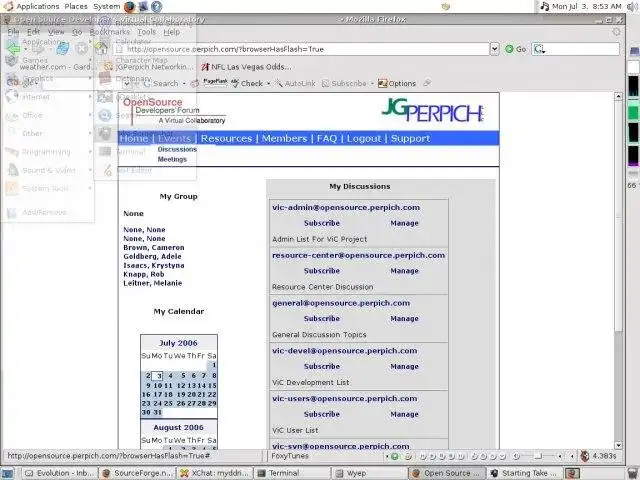Click into the URL address field
This screenshot has width=640, height=480.
(x=302, y=49)
